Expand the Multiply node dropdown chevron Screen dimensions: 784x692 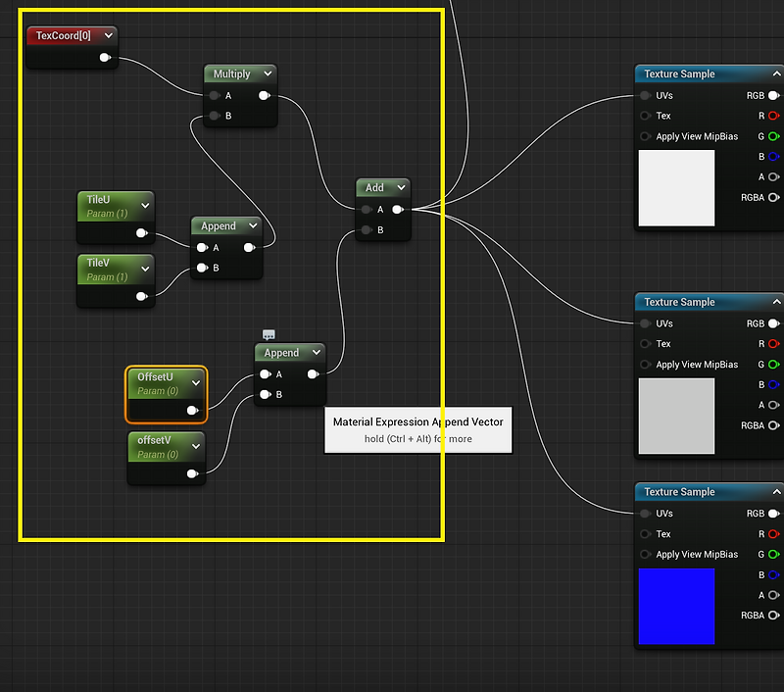coord(268,74)
